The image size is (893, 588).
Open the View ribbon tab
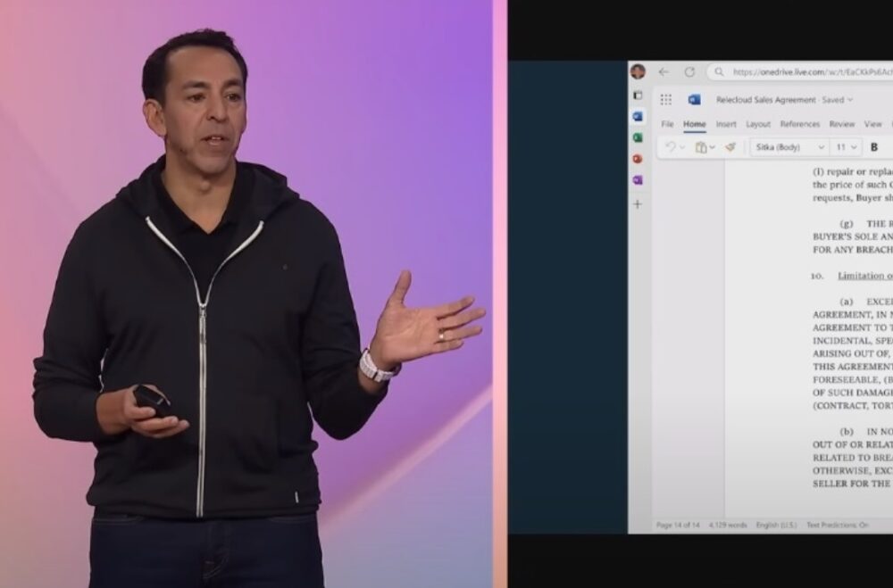[872, 124]
